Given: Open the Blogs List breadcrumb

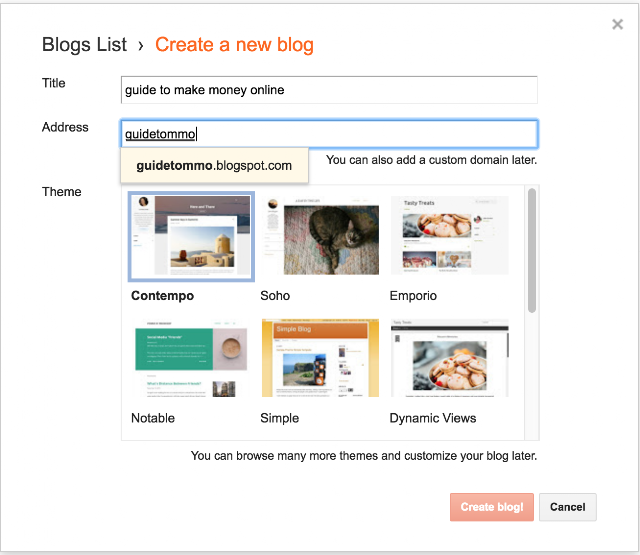Looking at the screenshot, I should [84, 44].
